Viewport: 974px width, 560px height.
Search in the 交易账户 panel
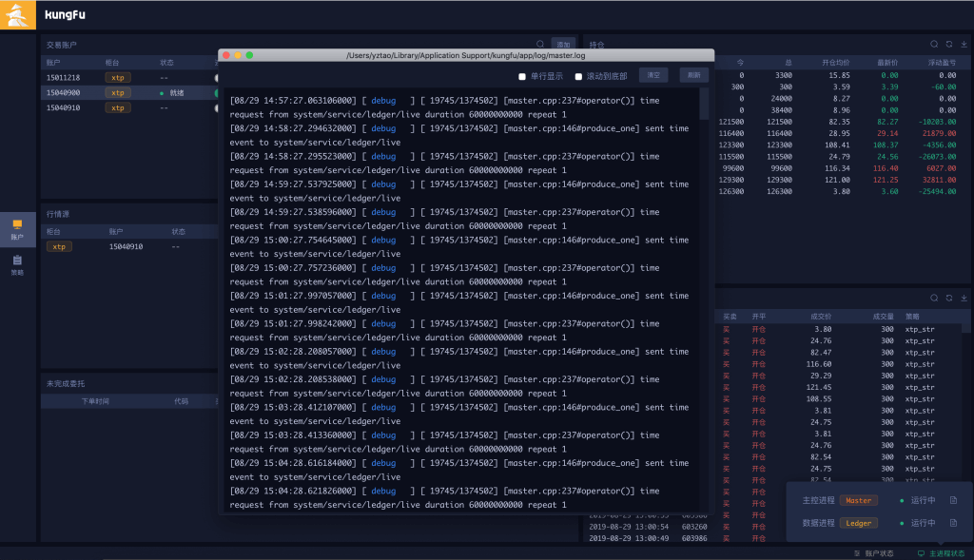click(x=540, y=44)
